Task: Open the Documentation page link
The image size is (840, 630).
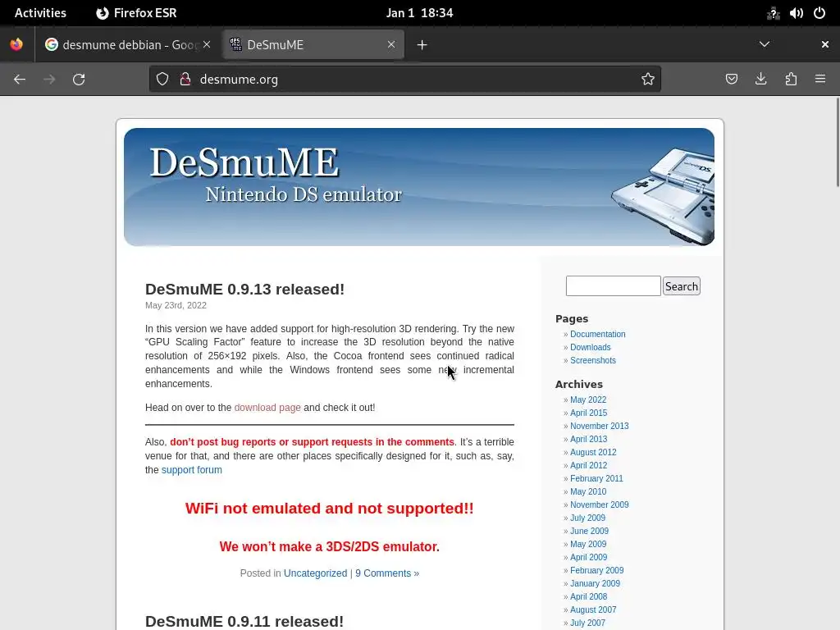Action: tap(597, 334)
